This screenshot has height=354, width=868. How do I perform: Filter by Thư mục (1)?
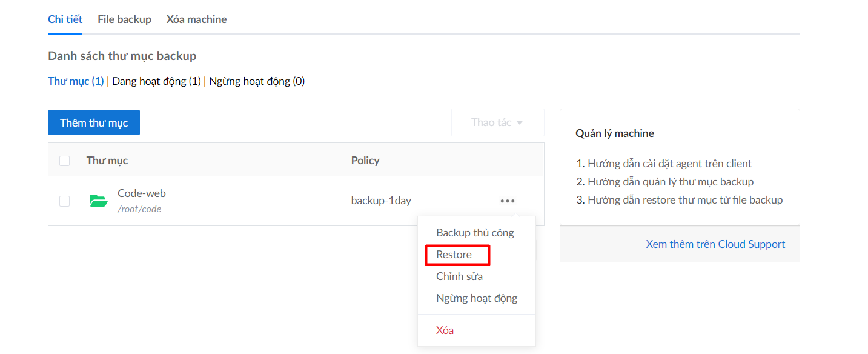tap(76, 81)
